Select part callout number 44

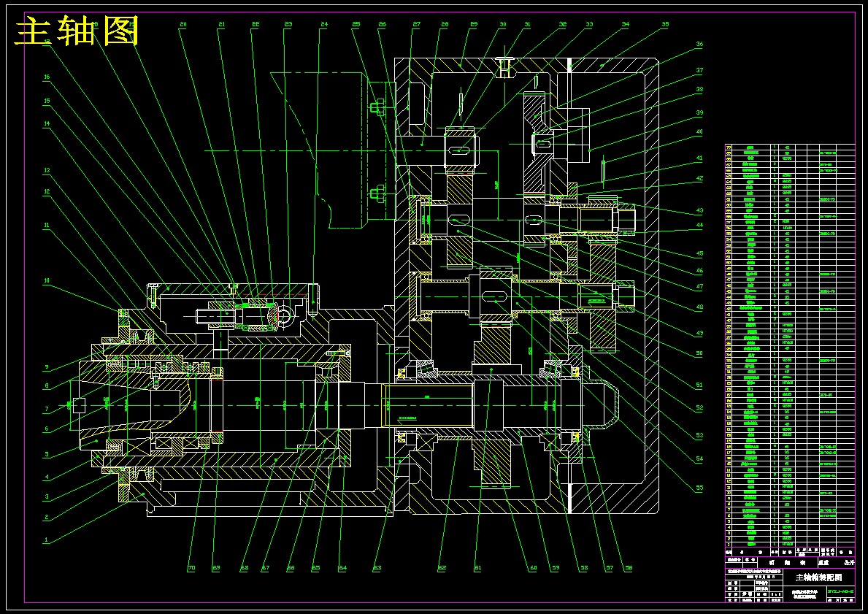coord(699,226)
